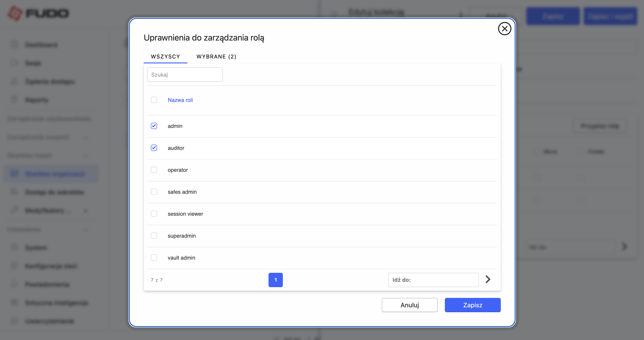Uncheck the admin role checkbox
Screen dimensions: 644x340
(154, 126)
